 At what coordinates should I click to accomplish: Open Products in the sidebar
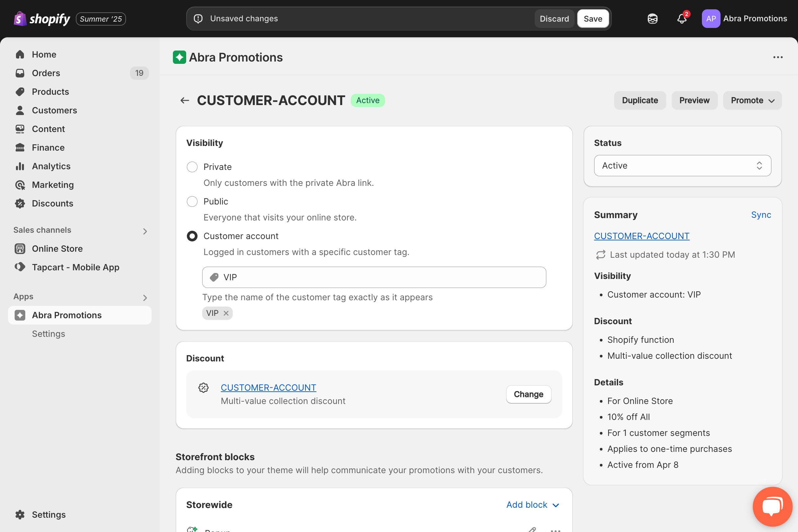coord(50,92)
